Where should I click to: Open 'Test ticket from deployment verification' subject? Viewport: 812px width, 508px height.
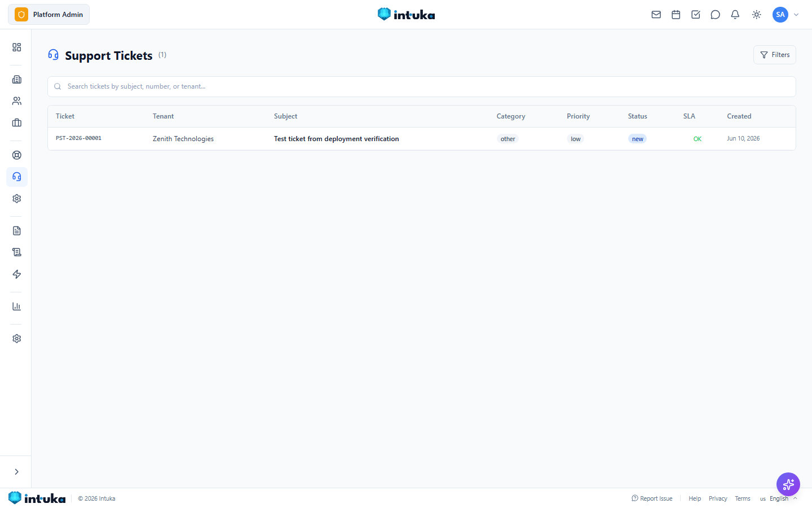point(337,139)
